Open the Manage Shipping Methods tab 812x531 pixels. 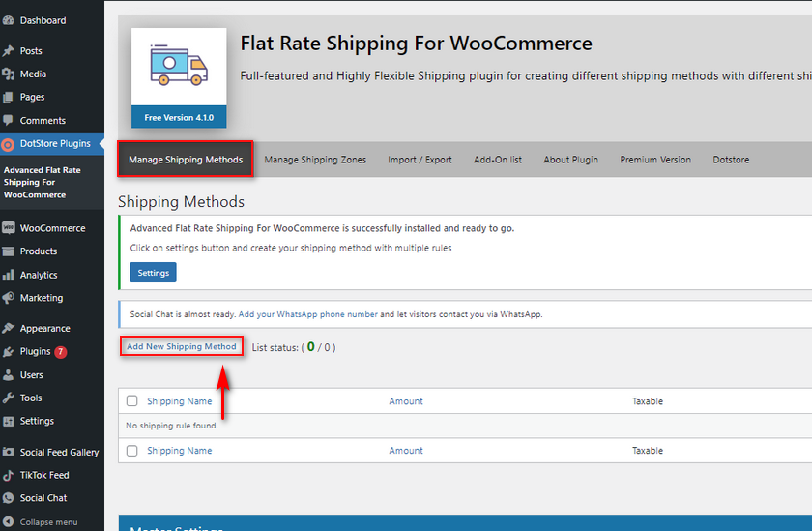(186, 160)
